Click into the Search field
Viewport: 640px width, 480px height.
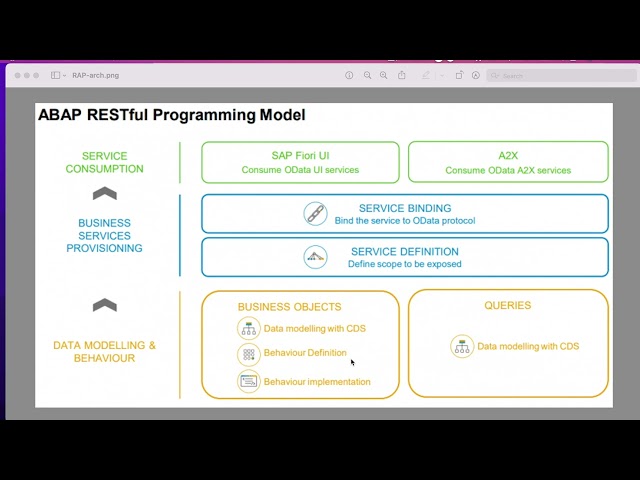point(562,76)
